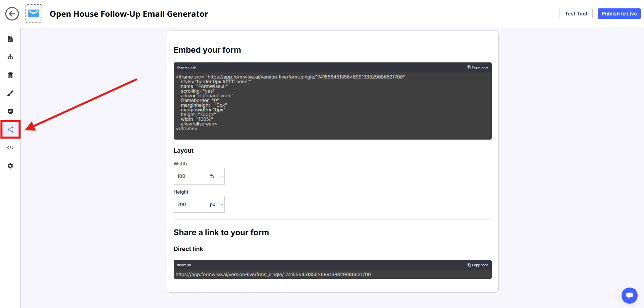This screenshot has height=308, width=644.
Task: Open the hierarchy flow sidebar icon
Action: pos(10,57)
